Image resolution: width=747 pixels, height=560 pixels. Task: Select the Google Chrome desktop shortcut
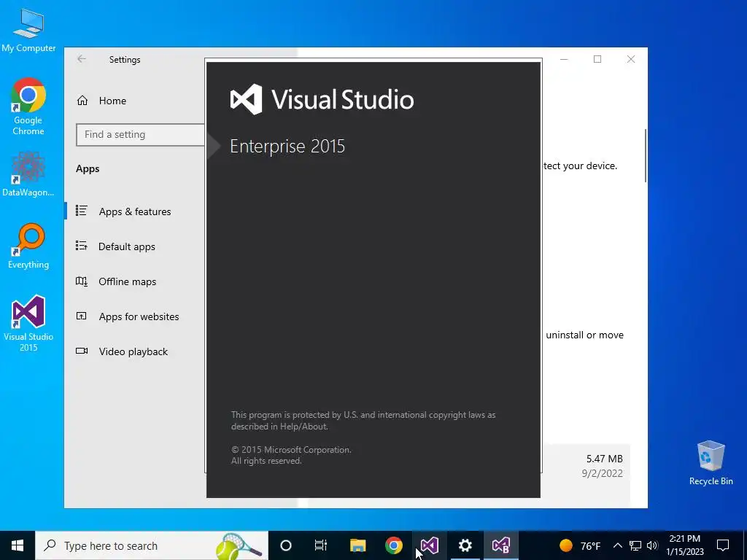coord(28,106)
